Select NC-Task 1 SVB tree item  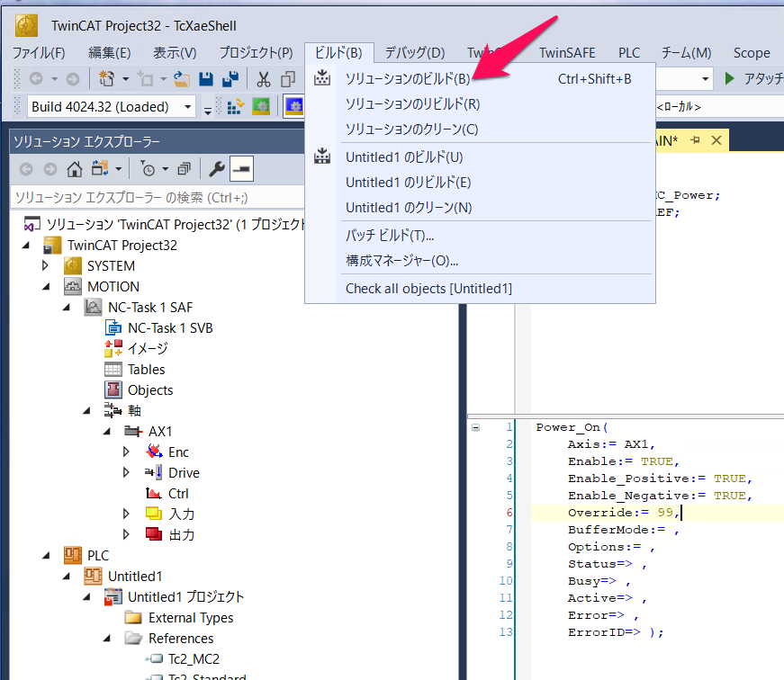(x=170, y=327)
